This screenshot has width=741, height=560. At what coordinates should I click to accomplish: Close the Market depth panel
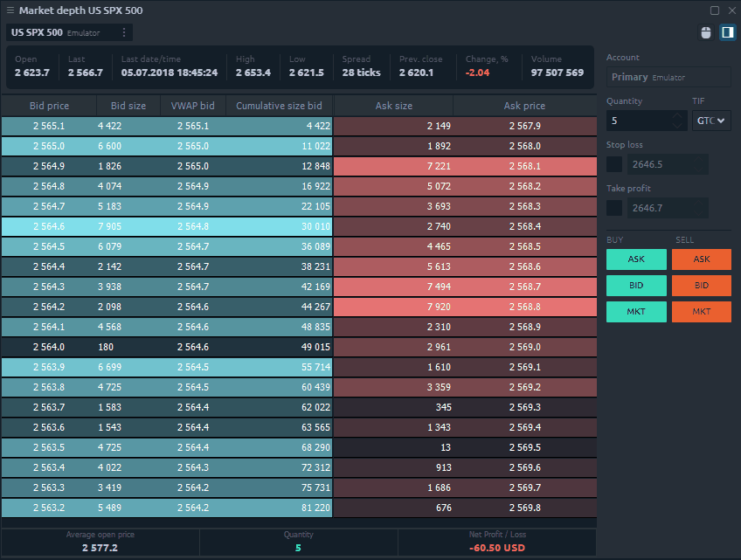[731, 10]
